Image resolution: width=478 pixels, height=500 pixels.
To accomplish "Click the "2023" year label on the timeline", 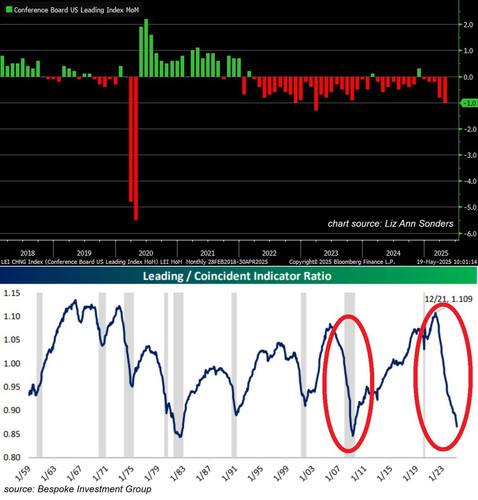I will click(x=331, y=253).
